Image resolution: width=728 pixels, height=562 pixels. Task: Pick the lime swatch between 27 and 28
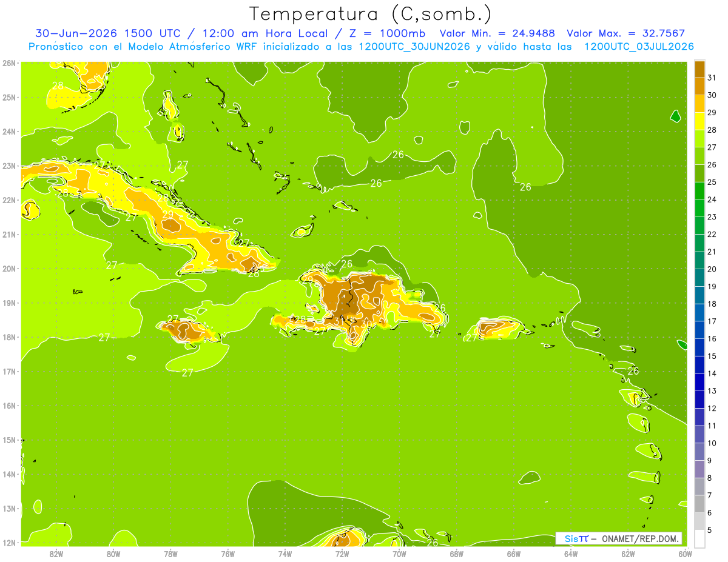(x=699, y=138)
